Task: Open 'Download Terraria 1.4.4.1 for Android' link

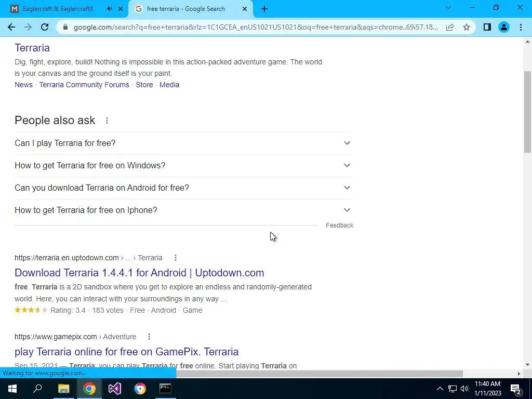Action: pyautogui.click(x=139, y=273)
